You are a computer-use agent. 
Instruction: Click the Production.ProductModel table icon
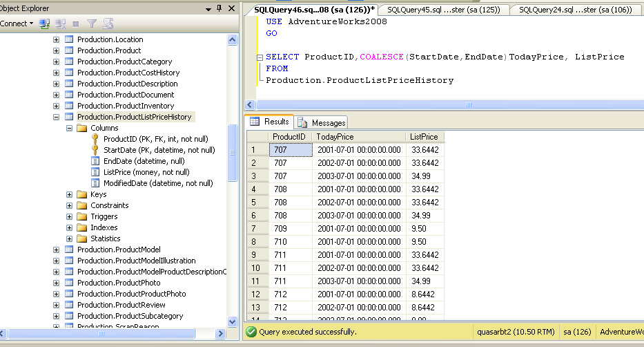(69, 250)
